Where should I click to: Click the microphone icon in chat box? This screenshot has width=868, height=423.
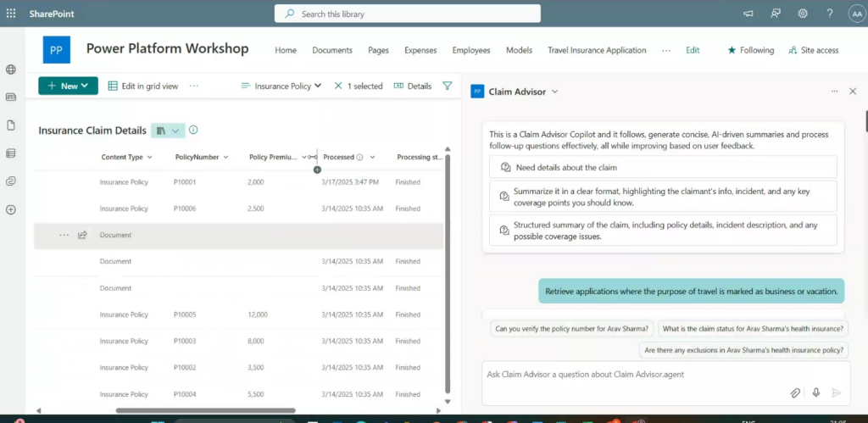pyautogui.click(x=815, y=392)
